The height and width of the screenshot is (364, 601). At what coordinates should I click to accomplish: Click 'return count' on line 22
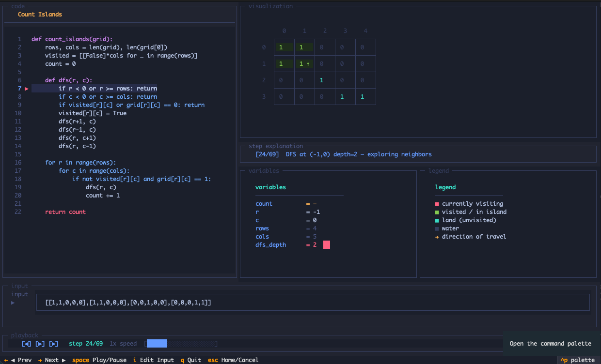coord(65,212)
